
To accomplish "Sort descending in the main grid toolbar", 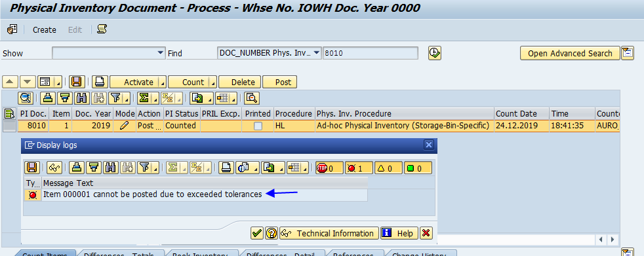I will (x=65, y=98).
